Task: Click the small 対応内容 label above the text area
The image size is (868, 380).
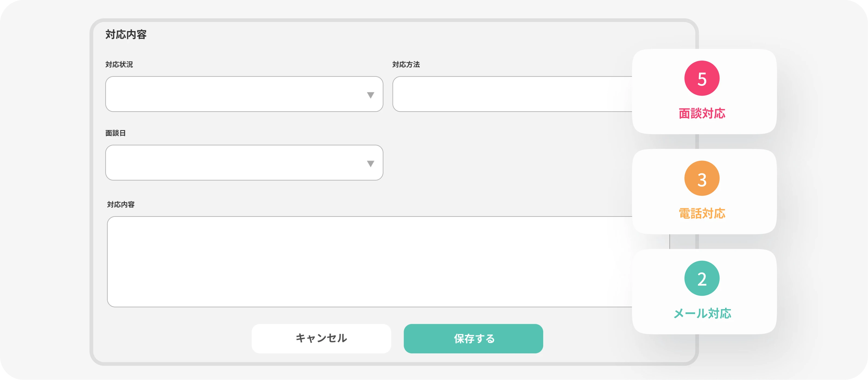Action: tap(121, 205)
